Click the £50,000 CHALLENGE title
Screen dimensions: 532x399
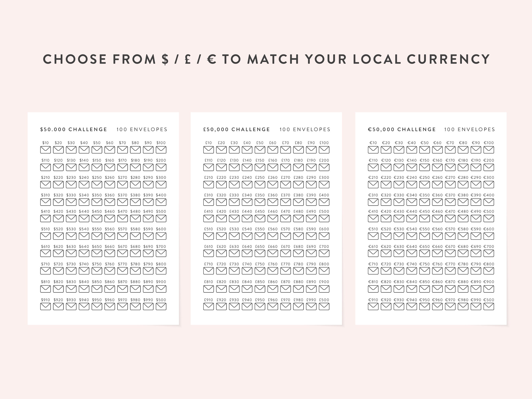tap(237, 129)
